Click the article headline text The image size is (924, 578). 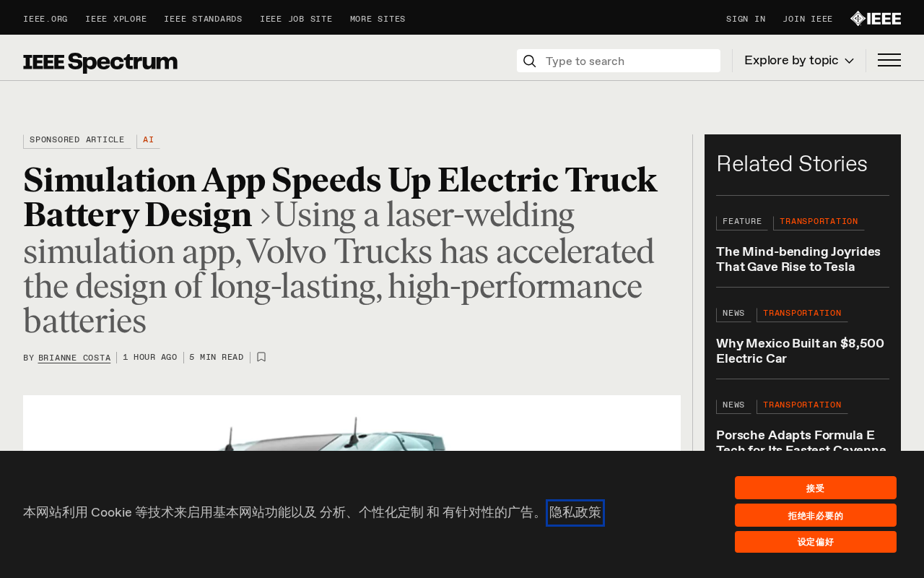click(340, 197)
